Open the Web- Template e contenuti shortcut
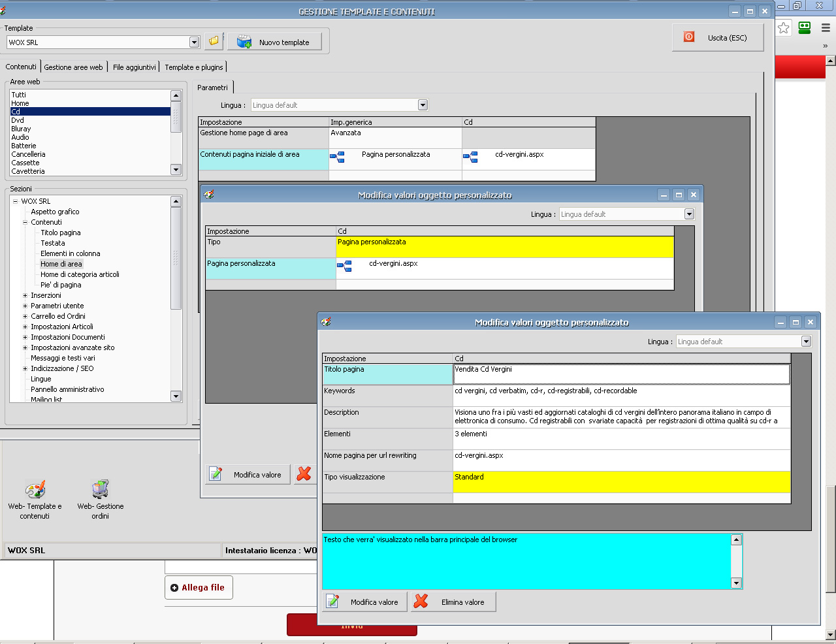 click(x=35, y=500)
